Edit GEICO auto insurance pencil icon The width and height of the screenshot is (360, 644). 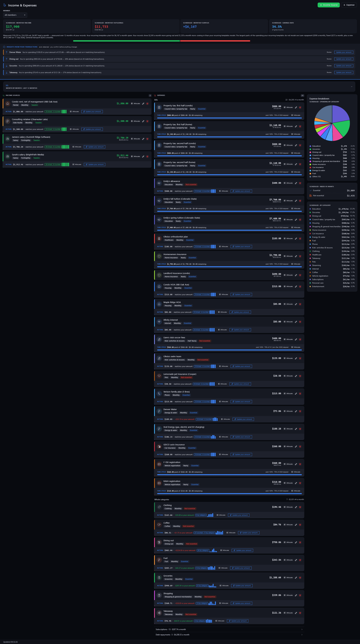[x=296, y=446]
